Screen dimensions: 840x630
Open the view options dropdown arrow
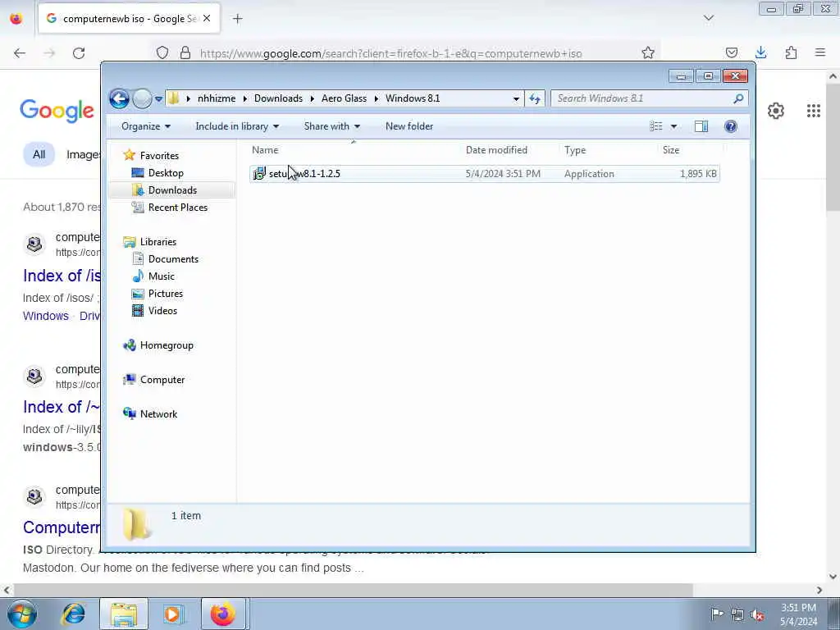coord(674,126)
